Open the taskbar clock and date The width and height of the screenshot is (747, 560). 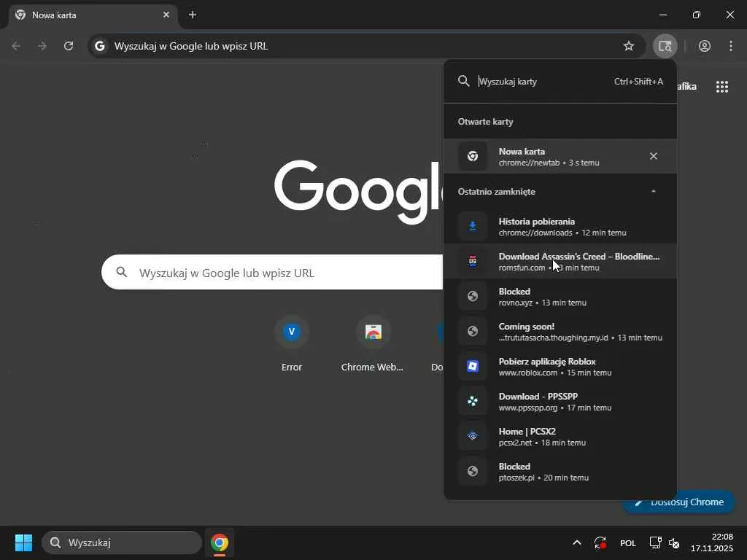[712, 542]
